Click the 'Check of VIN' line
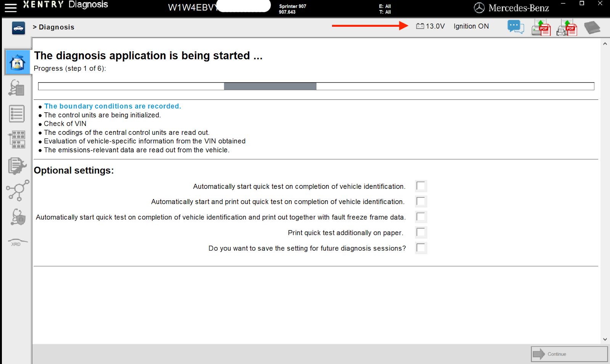 [x=65, y=124]
